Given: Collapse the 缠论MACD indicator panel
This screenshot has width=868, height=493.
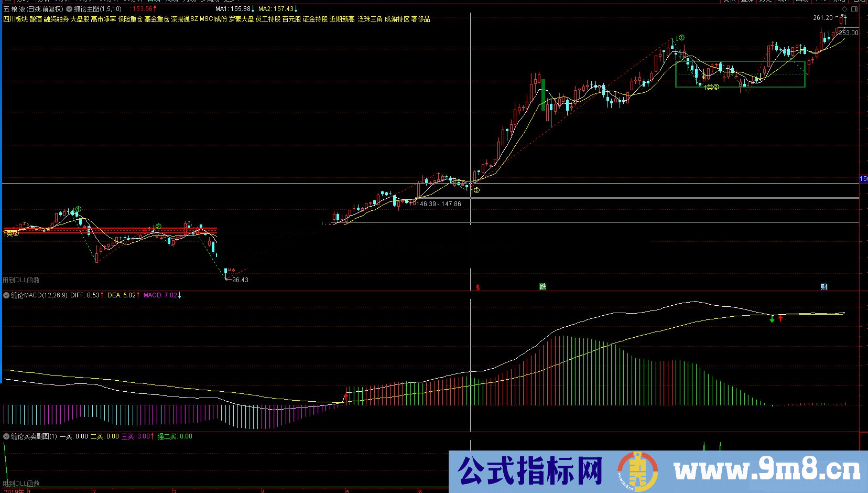Looking at the screenshot, I should coord(6,295).
